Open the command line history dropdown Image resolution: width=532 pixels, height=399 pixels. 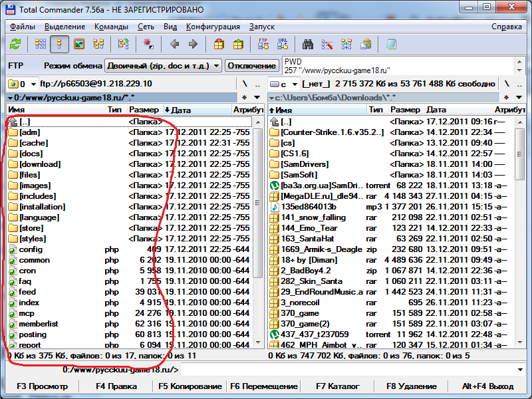point(520,370)
